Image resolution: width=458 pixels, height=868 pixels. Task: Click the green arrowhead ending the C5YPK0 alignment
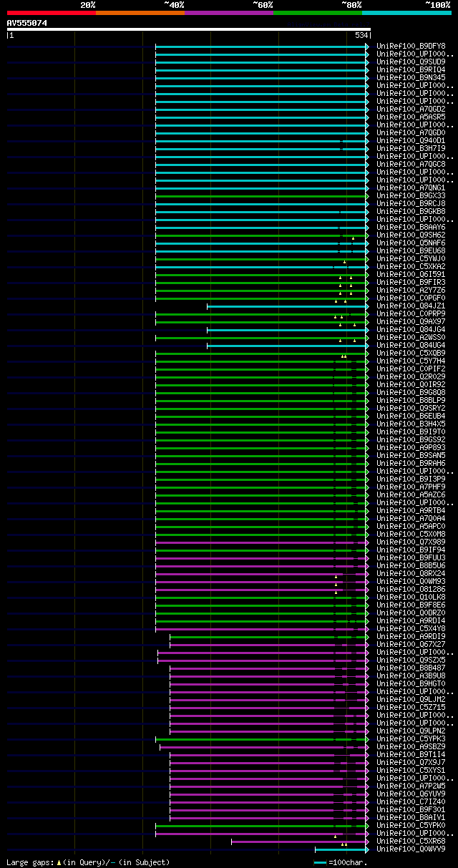tap(367, 826)
